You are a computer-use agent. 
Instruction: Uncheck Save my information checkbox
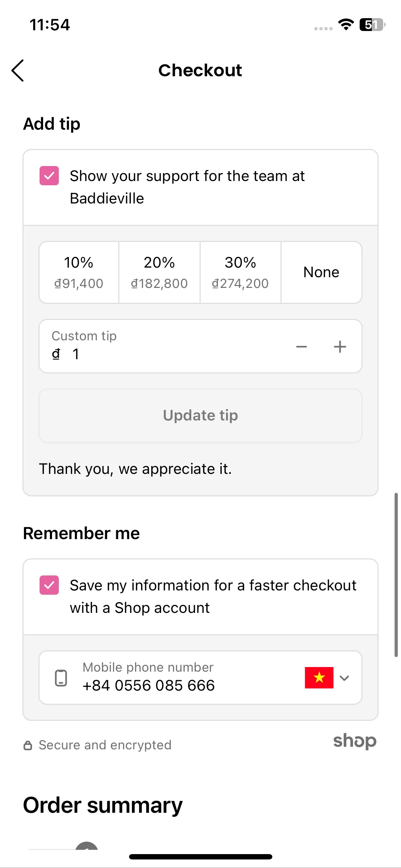[x=49, y=585]
